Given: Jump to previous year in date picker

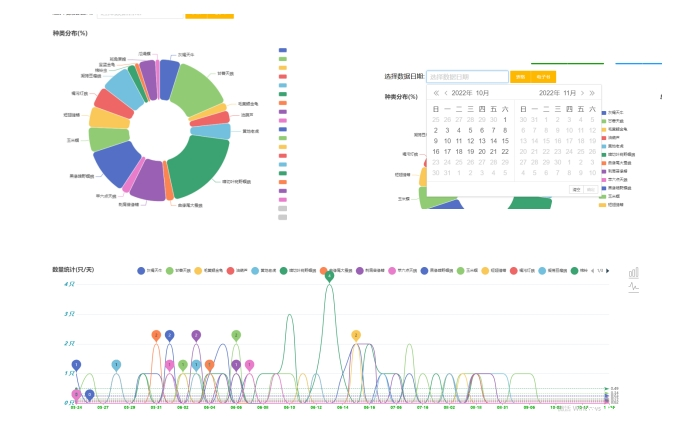Looking at the screenshot, I should [435, 92].
